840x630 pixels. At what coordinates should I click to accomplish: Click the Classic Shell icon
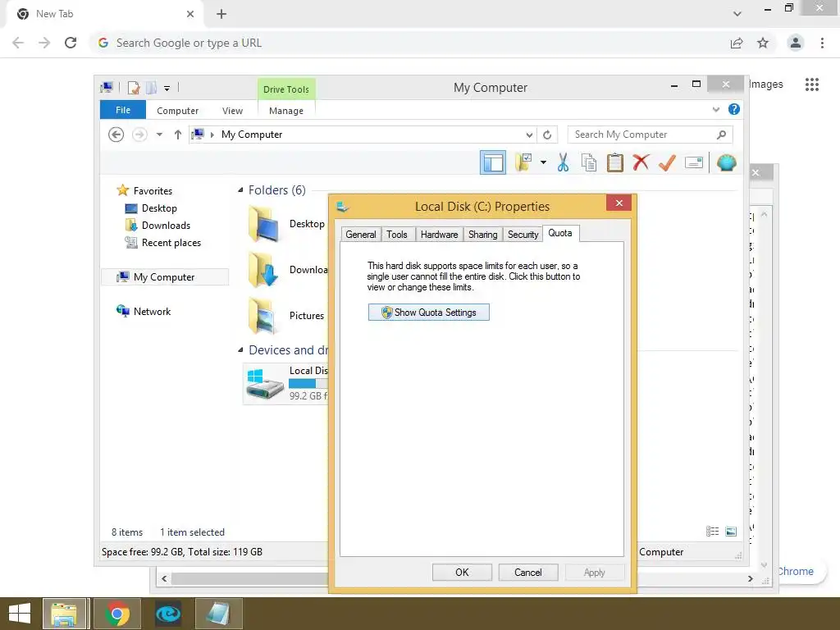(x=727, y=162)
